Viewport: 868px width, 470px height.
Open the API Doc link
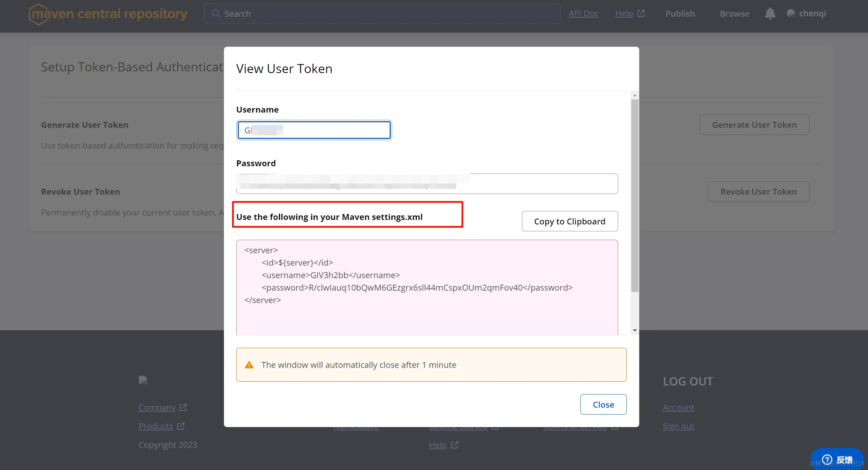[x=584, y=14]
